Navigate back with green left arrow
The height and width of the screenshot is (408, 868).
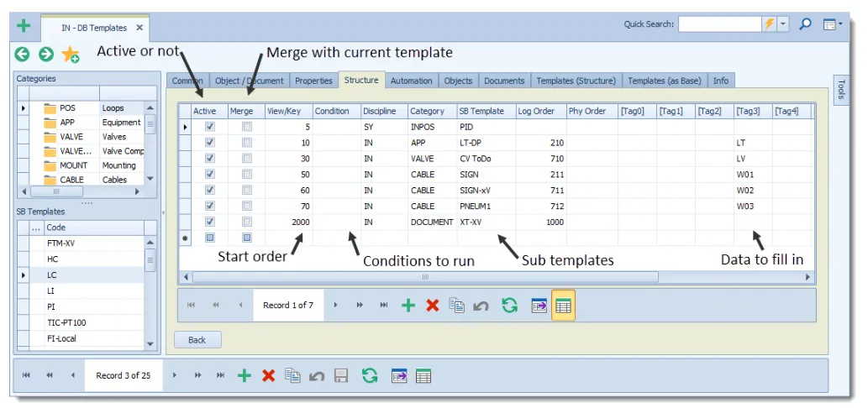point(22,54)
